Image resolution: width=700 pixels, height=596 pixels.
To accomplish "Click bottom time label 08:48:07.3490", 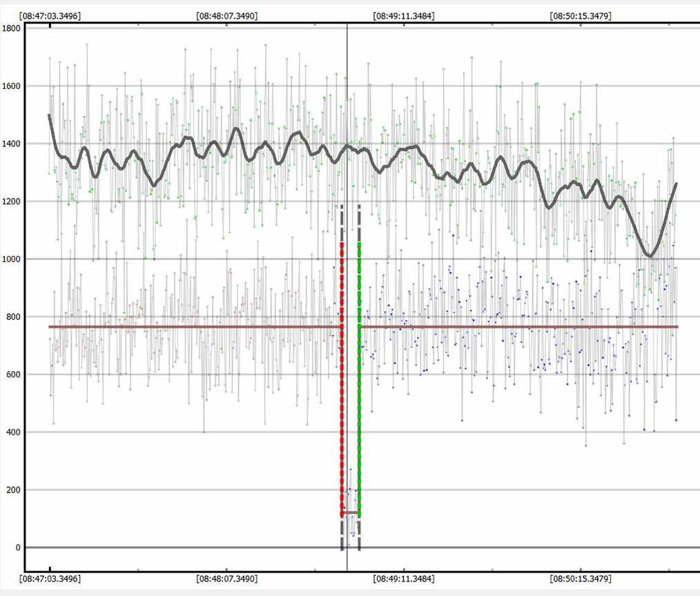I will 227,579.
